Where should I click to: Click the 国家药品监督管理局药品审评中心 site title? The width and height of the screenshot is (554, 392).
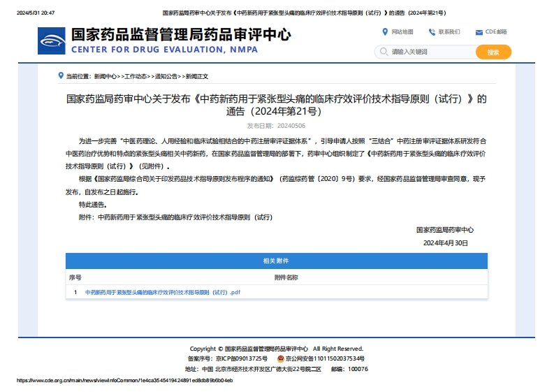pyautogui.click(x=180, y=35)
